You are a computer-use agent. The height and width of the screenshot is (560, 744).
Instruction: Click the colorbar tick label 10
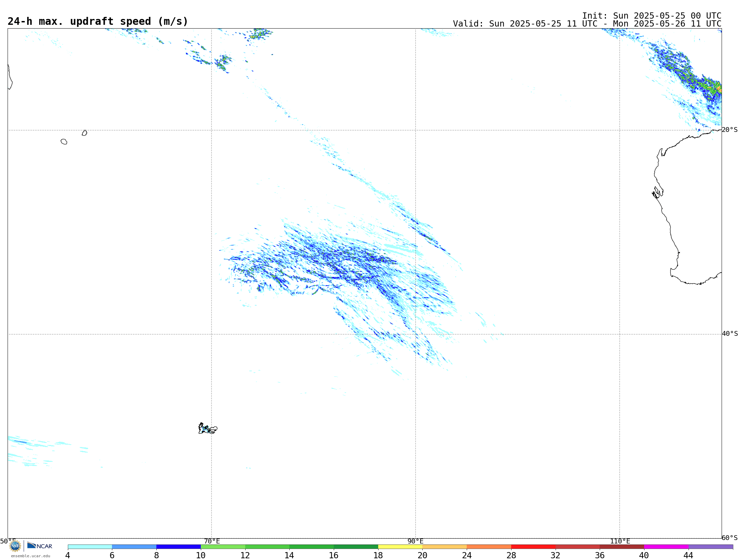click(201, 555)
